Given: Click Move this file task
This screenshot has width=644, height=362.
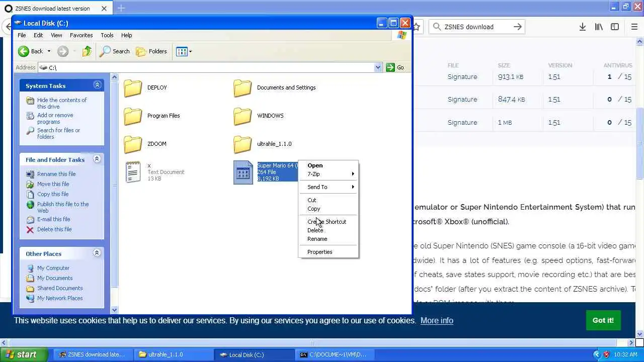Looking at the screenshot, I should tap(53, 184).
